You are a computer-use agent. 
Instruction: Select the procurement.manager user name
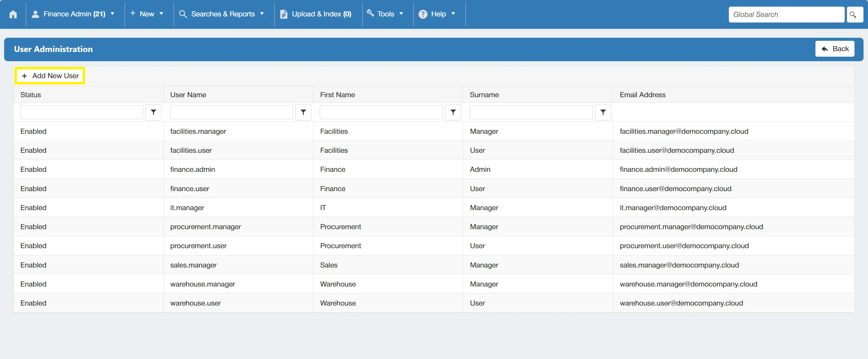tap(206, 227)
